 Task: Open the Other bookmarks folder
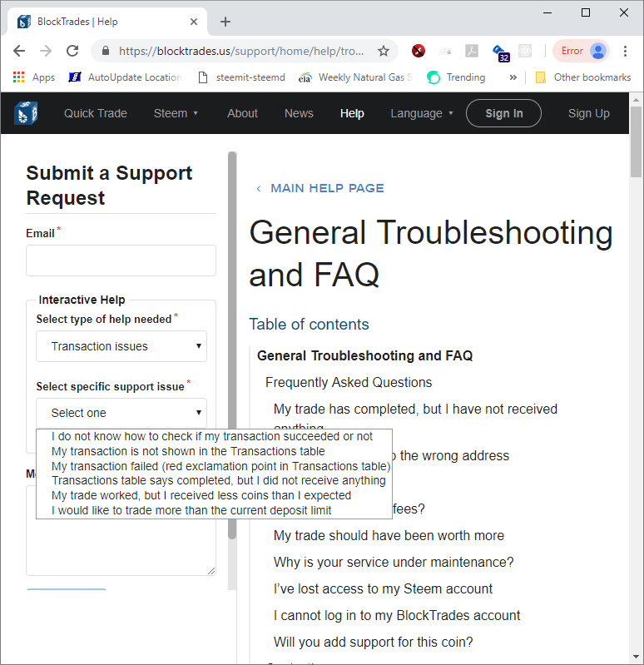(583, 77)
